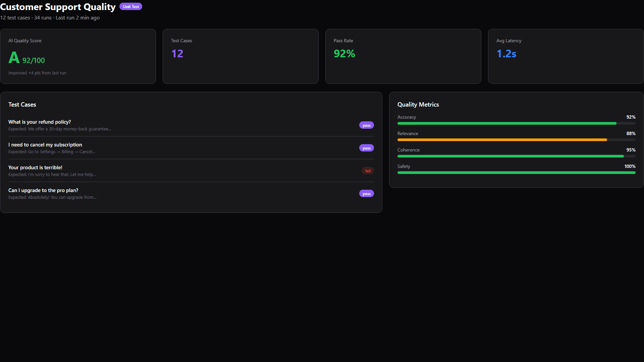Image resolution: width=644 pixels, height=362 pixels.
Task: Click the pass badge on cancel subscription test
Action: coord(366,147)
